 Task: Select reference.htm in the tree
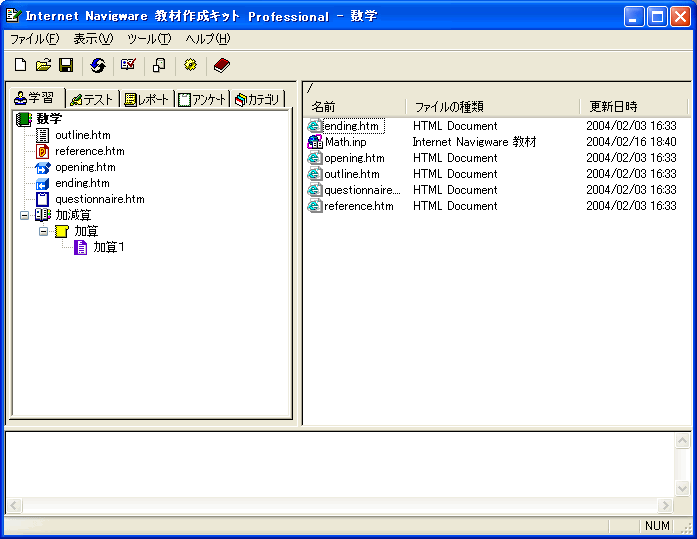pos(90,151)
